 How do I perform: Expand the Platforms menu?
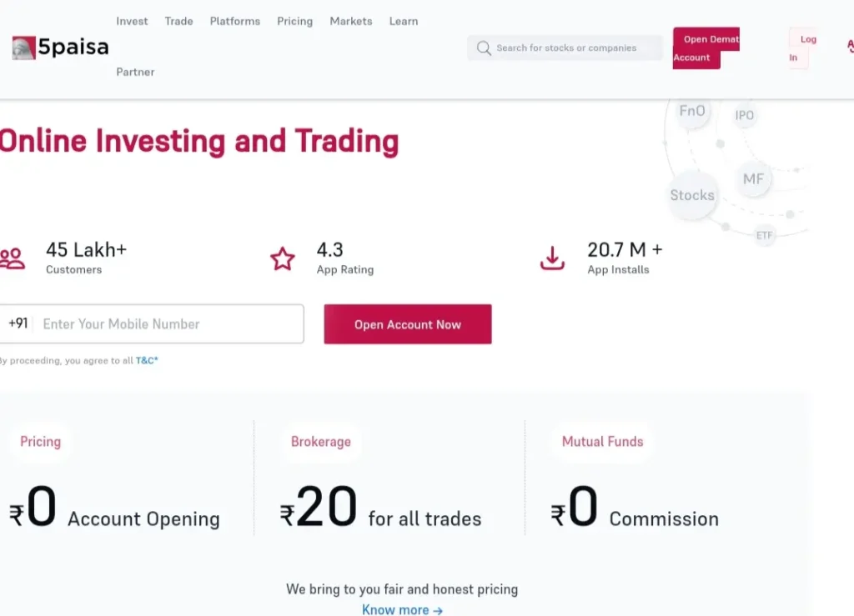[x=235, y=21]
